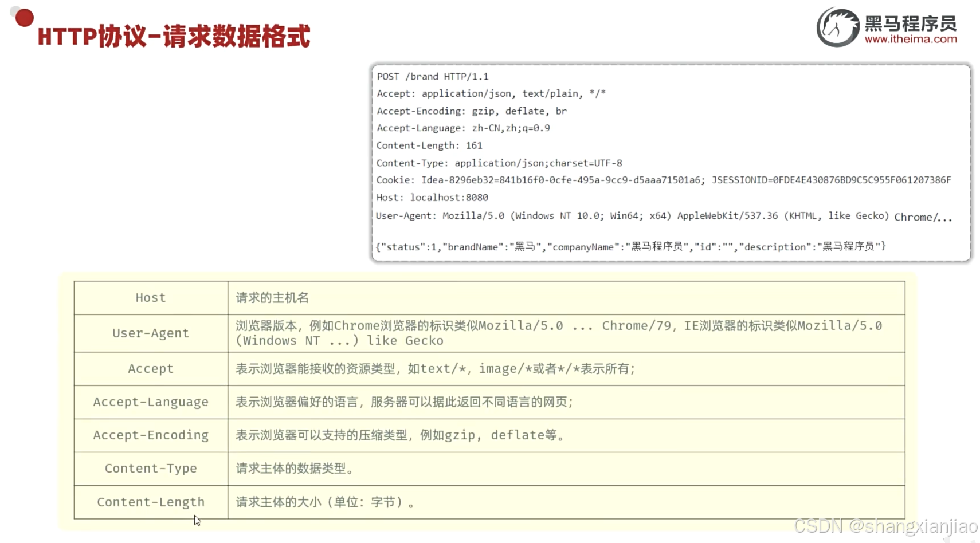
Task: Click 'Content-Type: application/json;charset=UTF-8' line
Action: coord(499,163)
